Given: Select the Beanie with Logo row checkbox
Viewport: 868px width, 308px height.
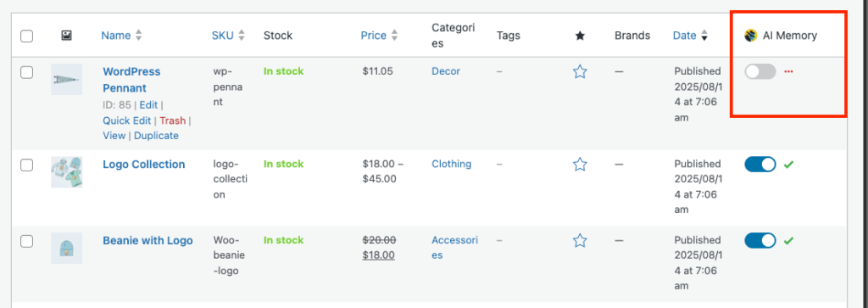Looking at the screenshot, I should point(26,241).
